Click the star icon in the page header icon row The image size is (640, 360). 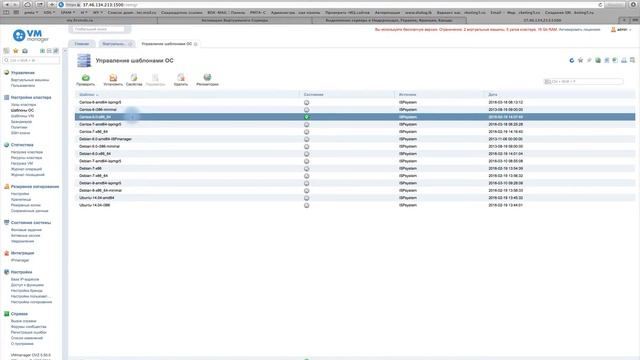coord(580,60)
